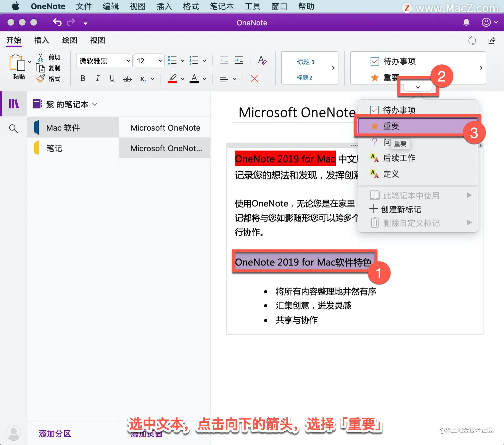
Task: Click the Format painter brush icon
Action: click(x=40, y=79)
